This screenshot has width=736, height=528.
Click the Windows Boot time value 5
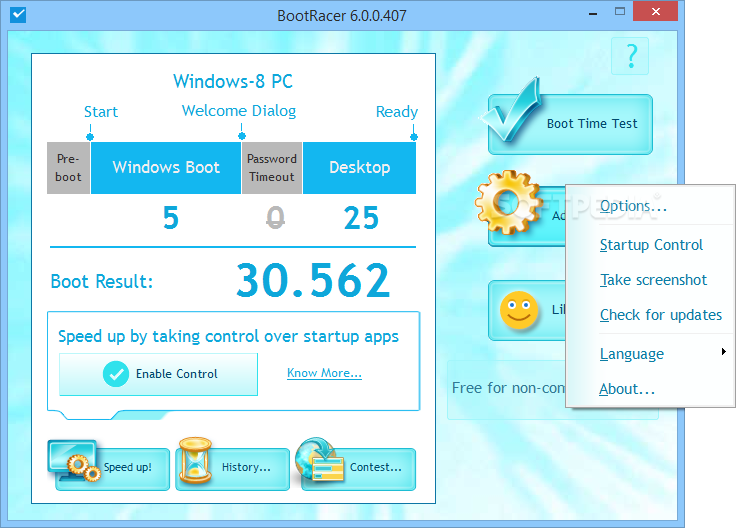[171, 218]
